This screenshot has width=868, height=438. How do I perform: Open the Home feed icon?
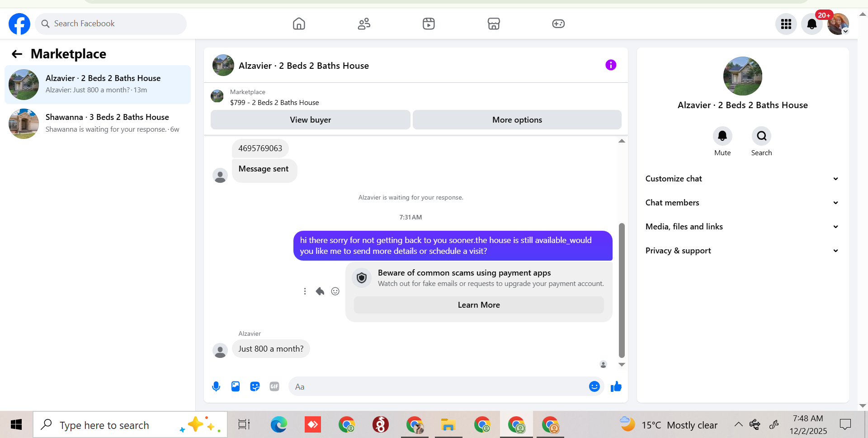click(299, 24)
